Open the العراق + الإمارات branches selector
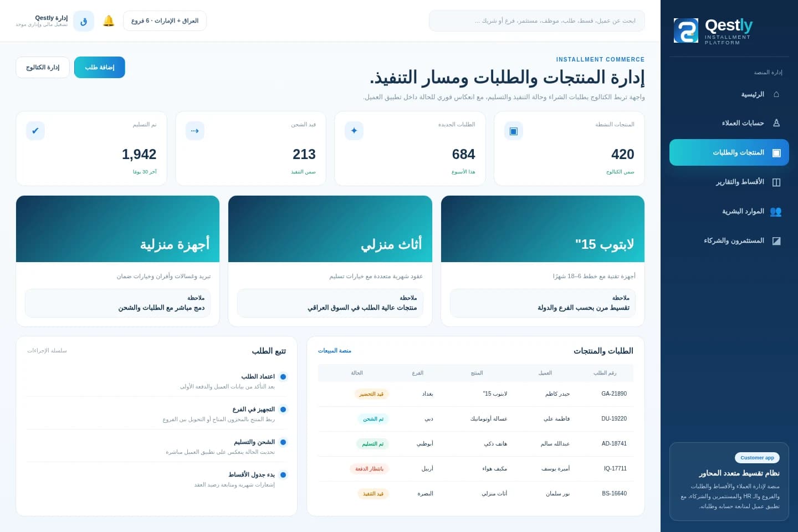This screenshot has width=798, height=532. tap(165, 21)
